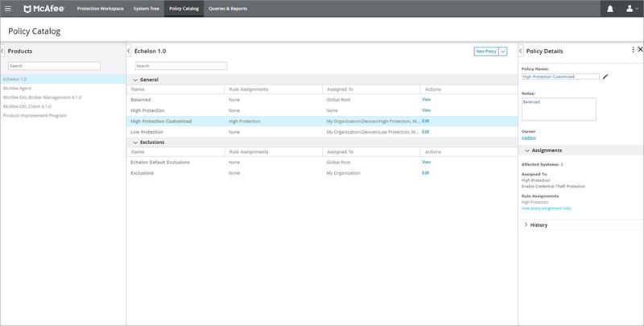
Task: Select McAfee DXL Client 4.1.0
Action: coord(27,106)
